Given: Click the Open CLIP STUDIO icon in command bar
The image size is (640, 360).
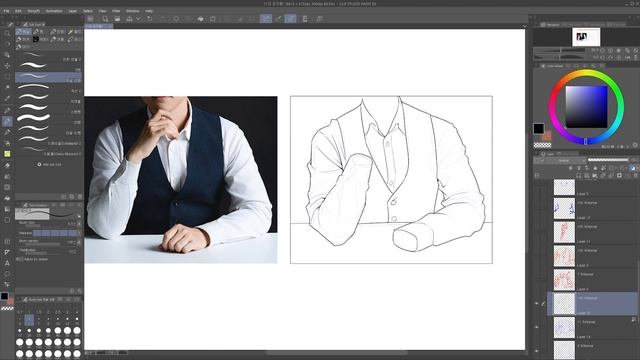Looking at the screenshot, I should 91,19.
